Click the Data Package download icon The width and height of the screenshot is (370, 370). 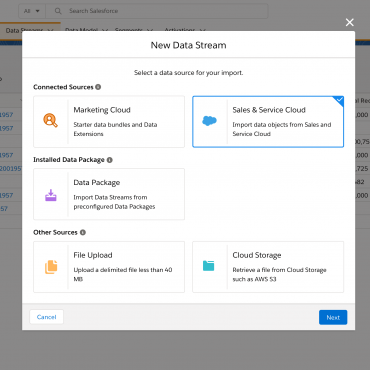tap(51, 195)
